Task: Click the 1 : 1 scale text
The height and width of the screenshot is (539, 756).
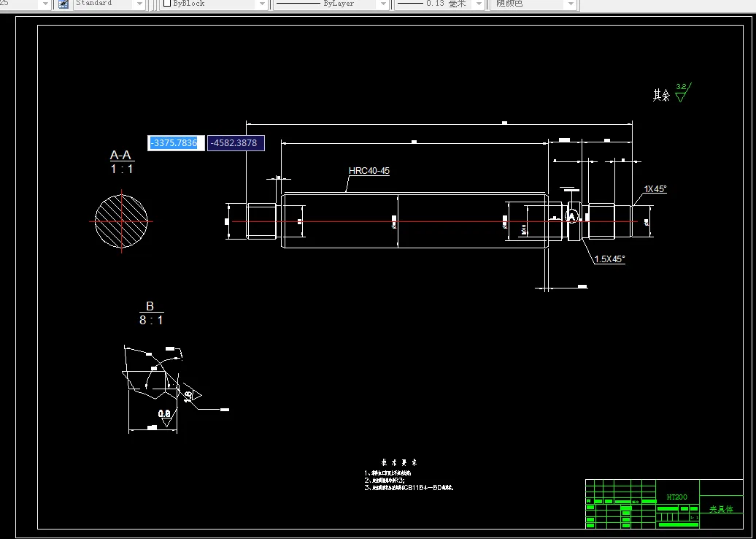Action: tap(121, 169)
